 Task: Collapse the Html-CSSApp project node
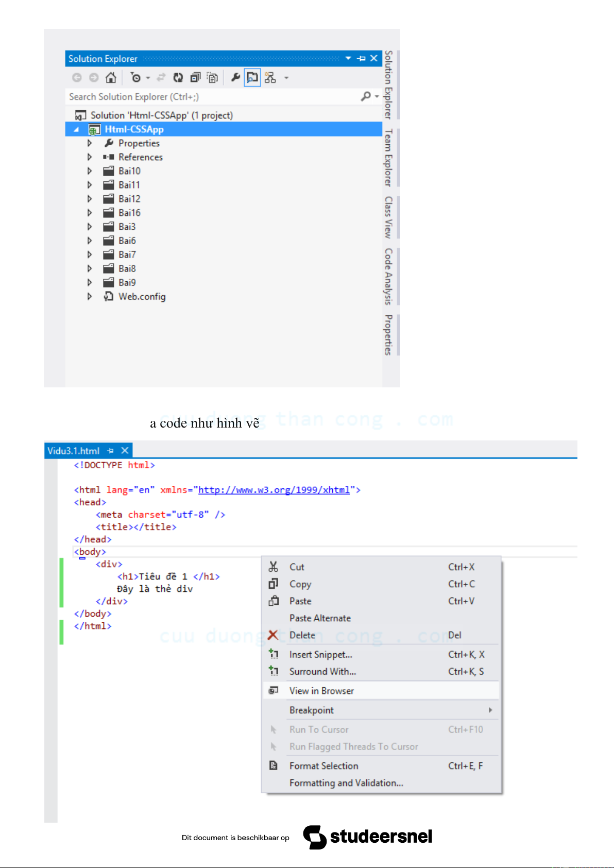[x=76, y=129]
